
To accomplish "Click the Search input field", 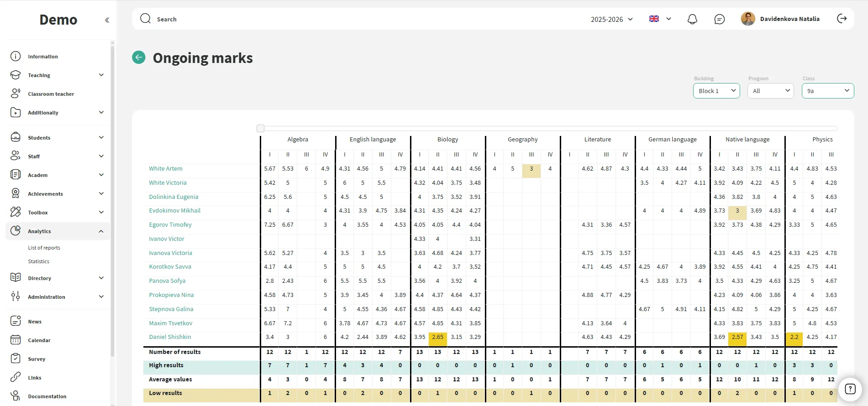I will [320, 19].
